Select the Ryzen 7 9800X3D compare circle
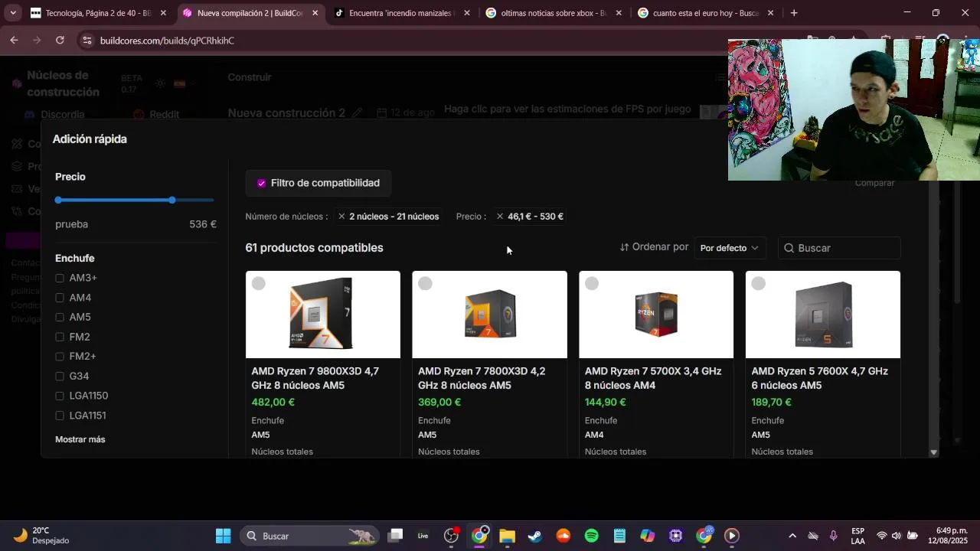 click(x=259, y=284)
